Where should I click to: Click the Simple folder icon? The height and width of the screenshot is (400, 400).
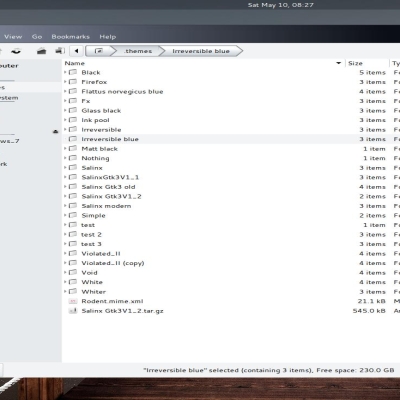click(73, 215)
